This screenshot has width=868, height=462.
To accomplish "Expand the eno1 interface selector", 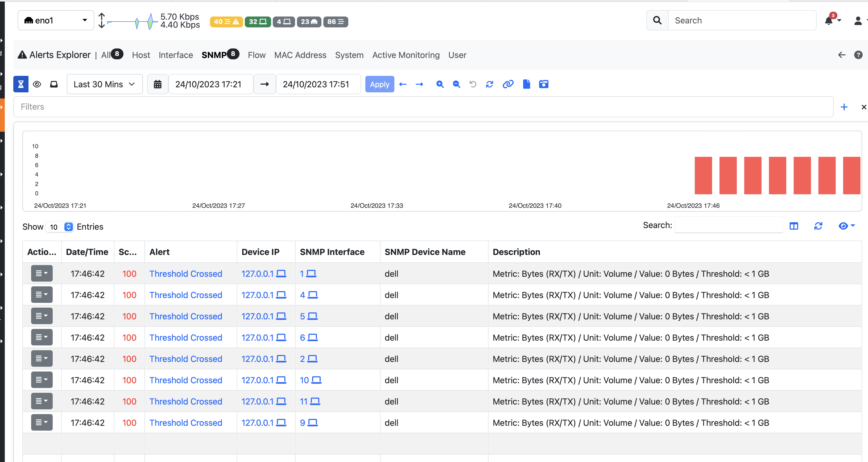I will click(x=56, y=20).
